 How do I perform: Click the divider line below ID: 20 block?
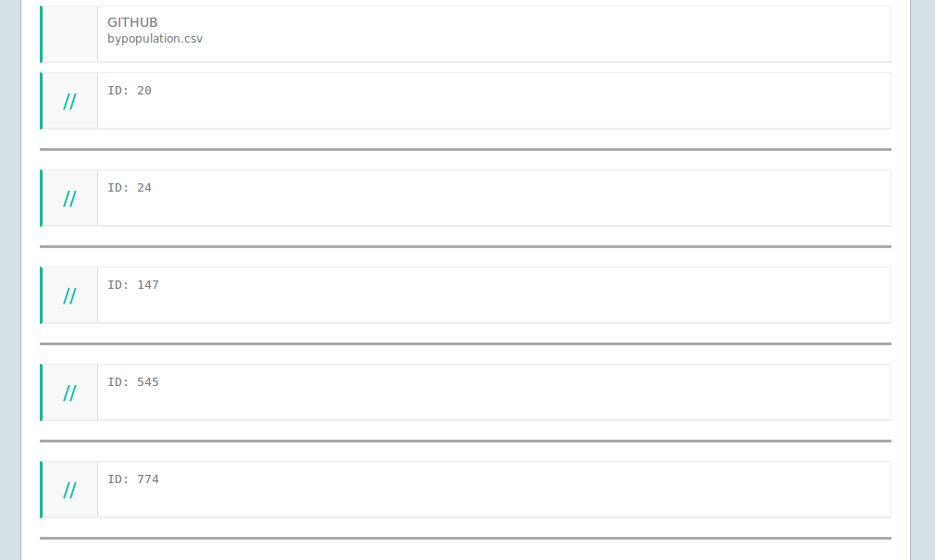465,149
